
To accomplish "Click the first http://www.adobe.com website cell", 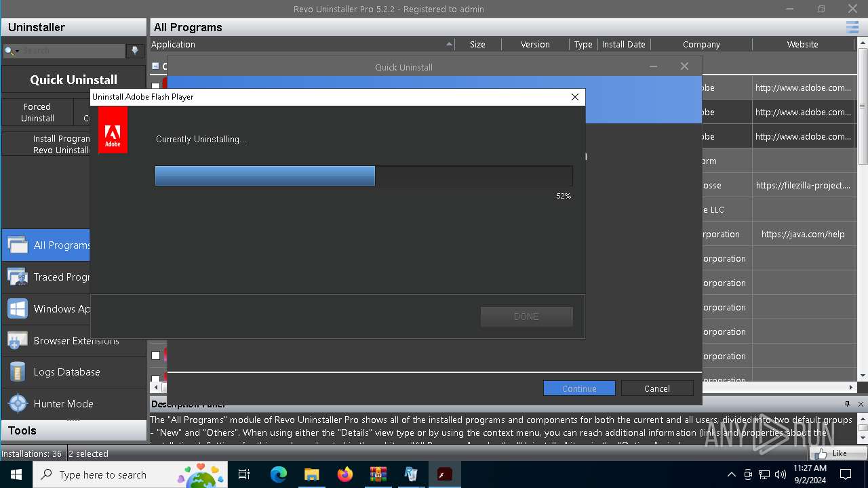I will click(803, 87).
